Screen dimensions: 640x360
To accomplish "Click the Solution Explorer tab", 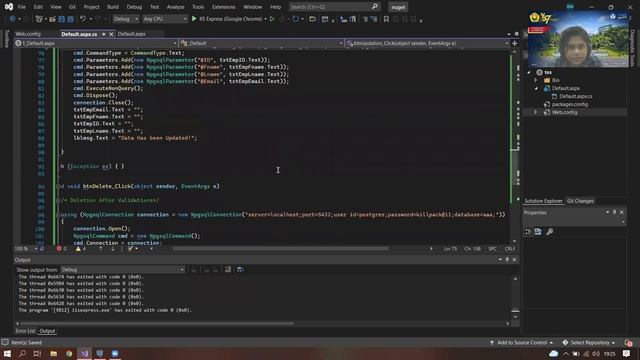I will coord(543,201).
